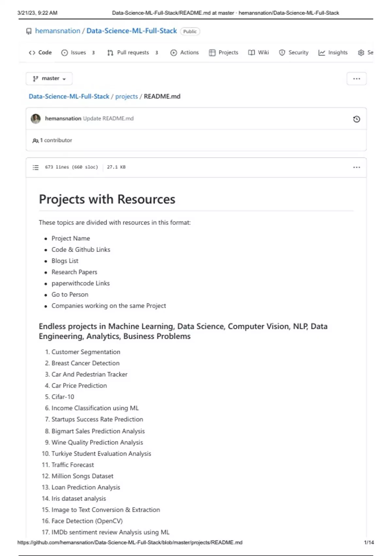Expand the master branch dropdown
The width and height of the screenshot is (392, 556).
point(49,78)
